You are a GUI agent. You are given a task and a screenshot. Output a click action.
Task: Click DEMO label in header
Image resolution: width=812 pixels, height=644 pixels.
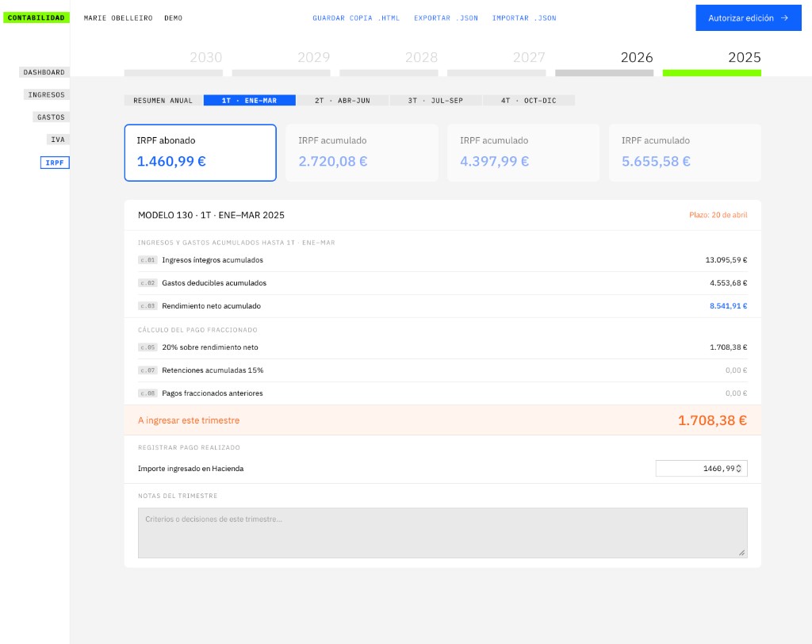[x=173, y=18]
